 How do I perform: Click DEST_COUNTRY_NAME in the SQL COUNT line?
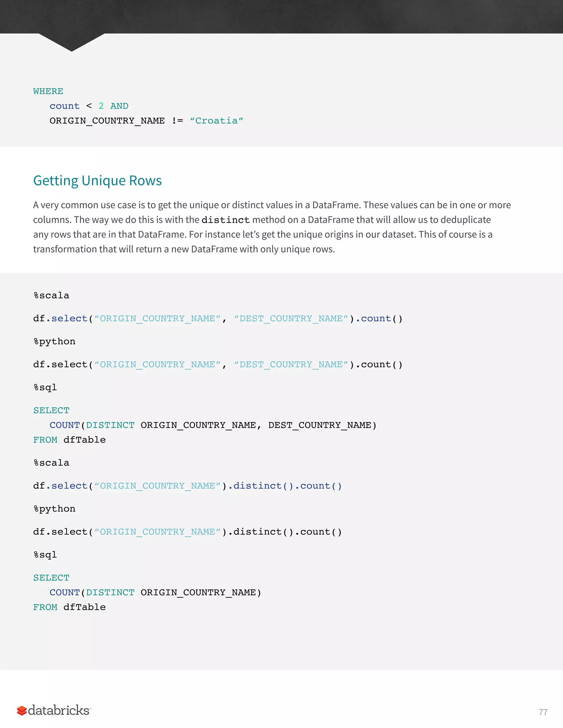319,425
